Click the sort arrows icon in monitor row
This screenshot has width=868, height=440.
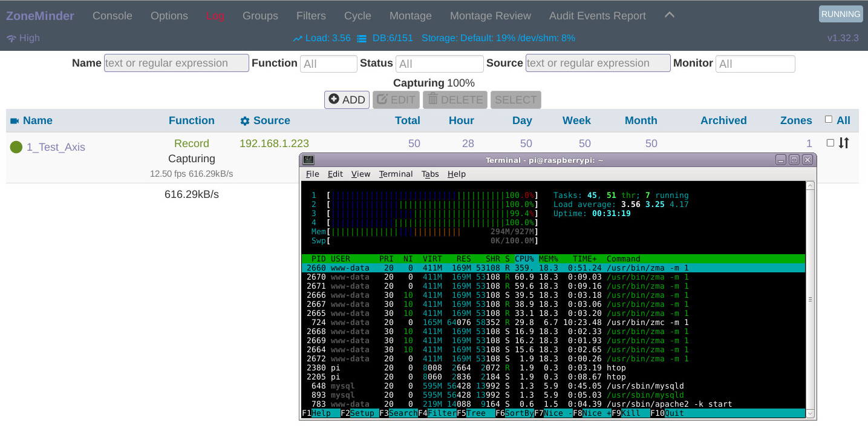point(844,143)
